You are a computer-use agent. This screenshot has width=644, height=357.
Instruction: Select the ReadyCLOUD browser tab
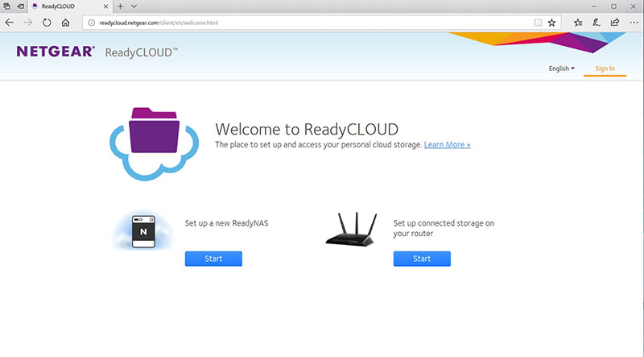point(70,6)
